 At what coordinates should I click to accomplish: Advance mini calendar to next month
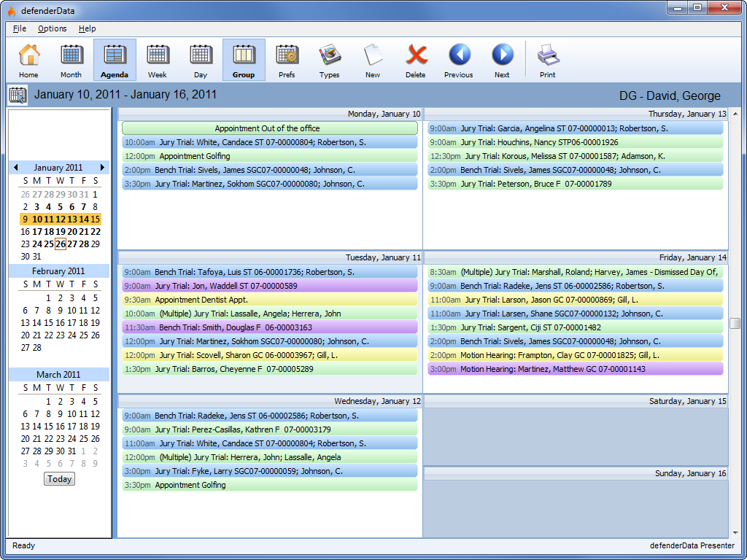tap(102, 168)
